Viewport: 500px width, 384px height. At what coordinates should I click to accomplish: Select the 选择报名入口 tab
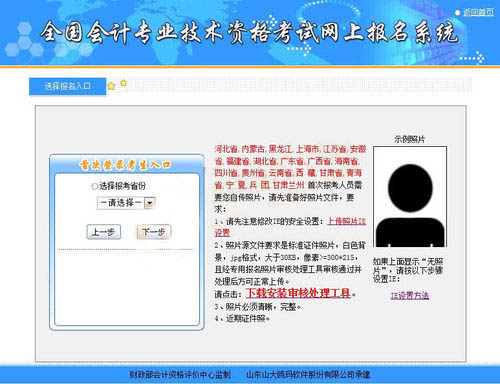[67, 86]
